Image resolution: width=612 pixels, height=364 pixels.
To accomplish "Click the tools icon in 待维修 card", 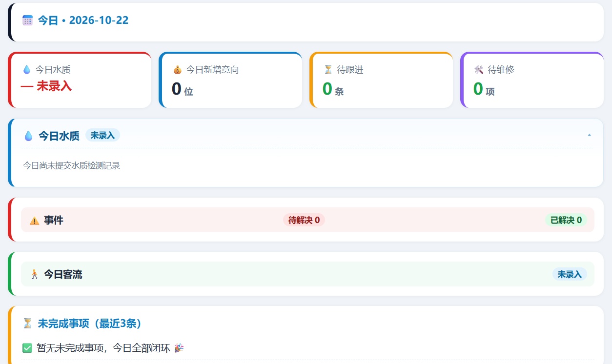I will [479, 70].
